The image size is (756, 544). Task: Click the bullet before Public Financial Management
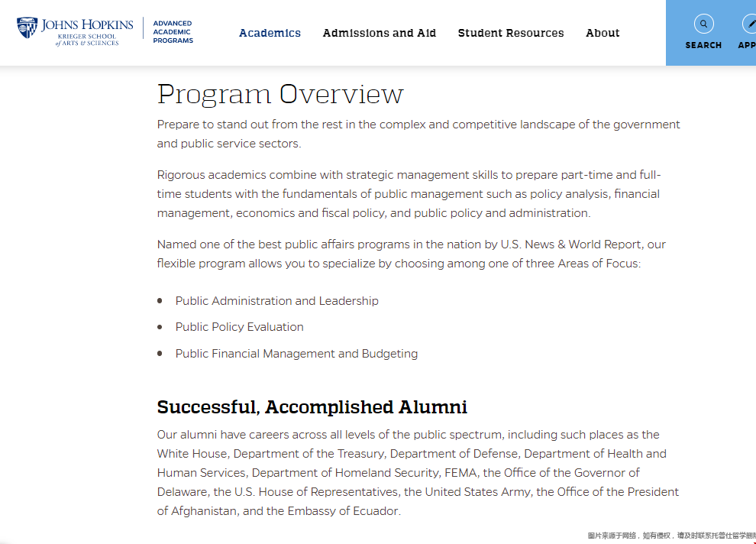(160, 354)
